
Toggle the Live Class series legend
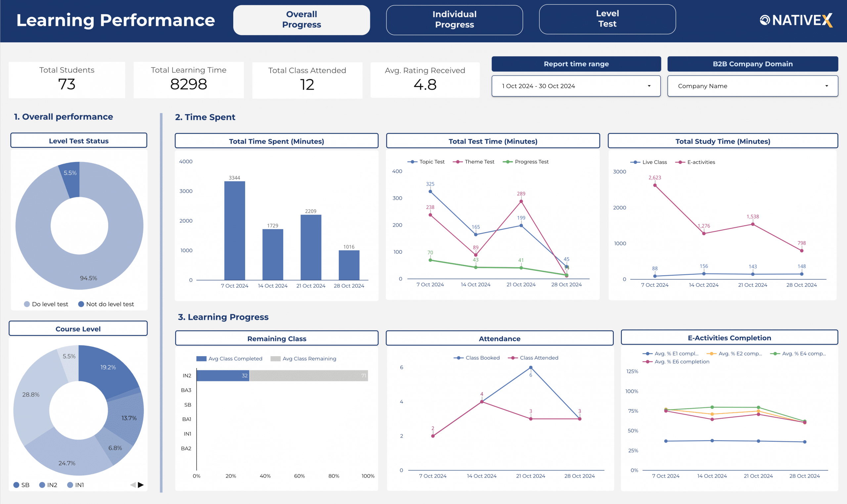pos(654,162)
